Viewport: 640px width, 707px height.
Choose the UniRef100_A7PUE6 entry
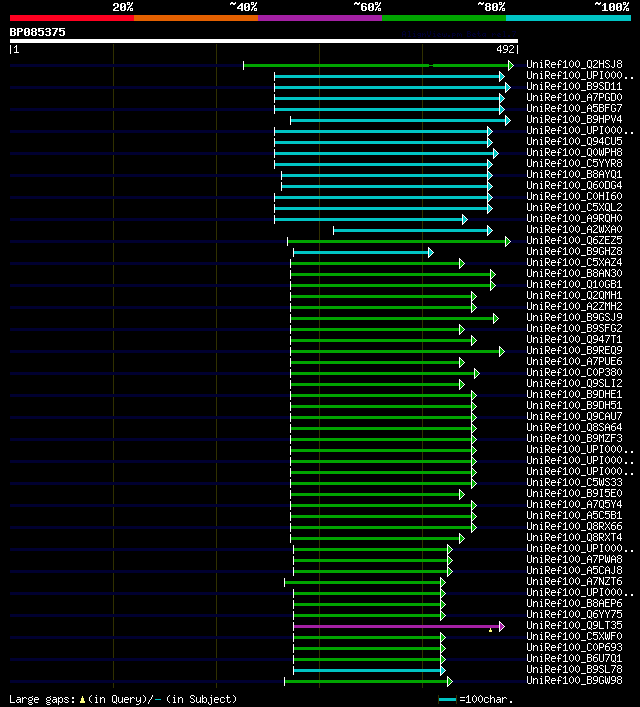[574, 362]
